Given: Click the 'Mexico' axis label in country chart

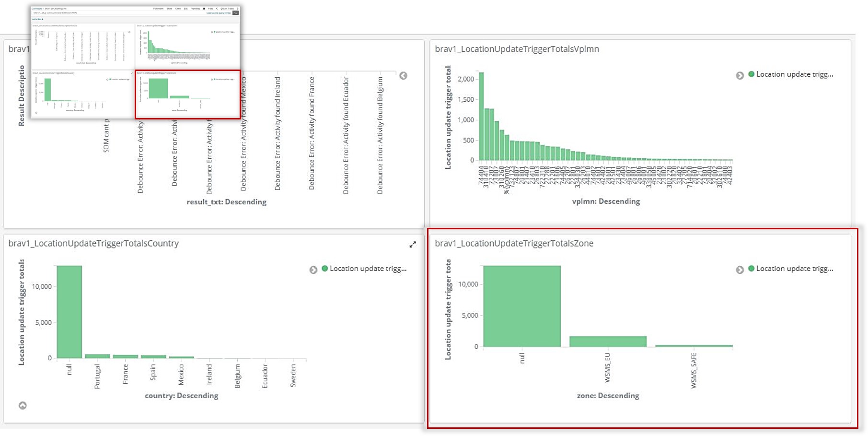Looking at the screenshot, I should (181, 375).
